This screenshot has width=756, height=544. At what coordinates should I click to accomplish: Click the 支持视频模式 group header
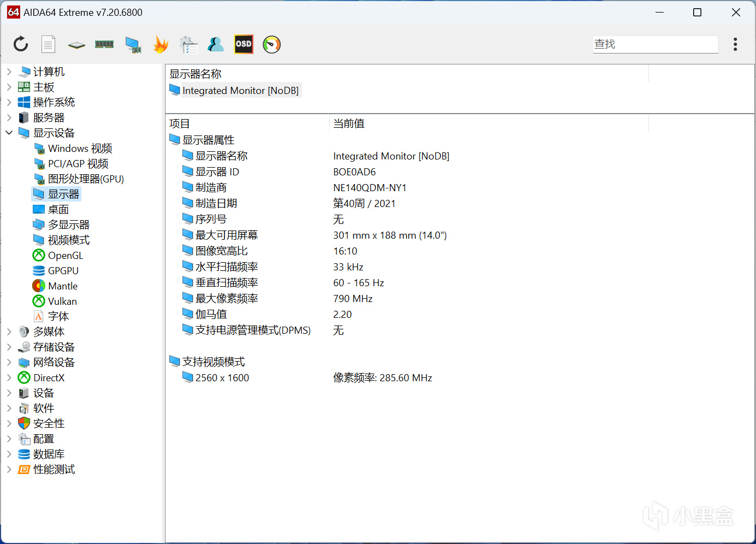click(x=214, y=362)
